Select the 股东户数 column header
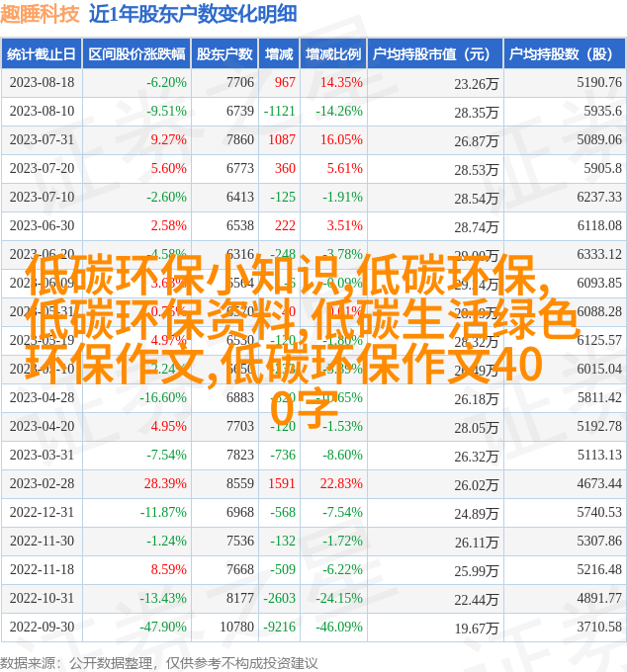Screen dimensions: 627x672 (224, 54)
